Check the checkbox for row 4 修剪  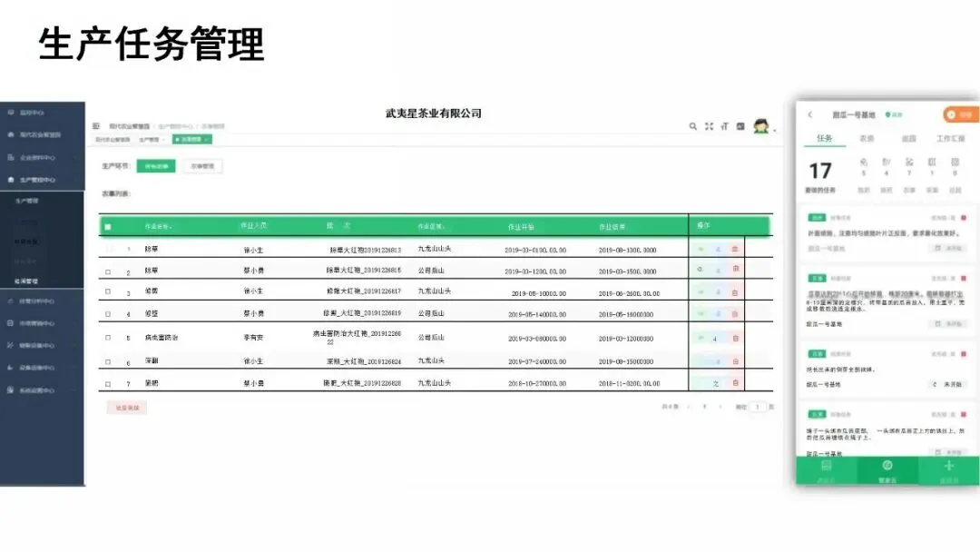pos(108,314)
